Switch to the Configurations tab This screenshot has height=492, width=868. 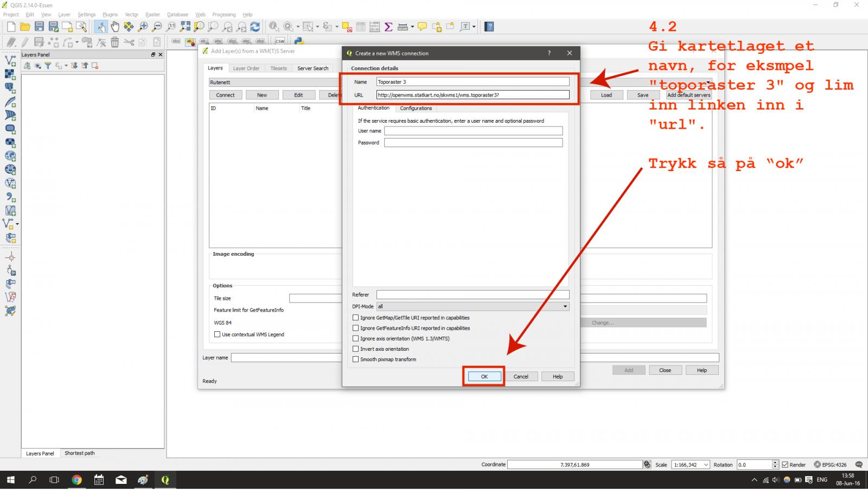[416, 108]
